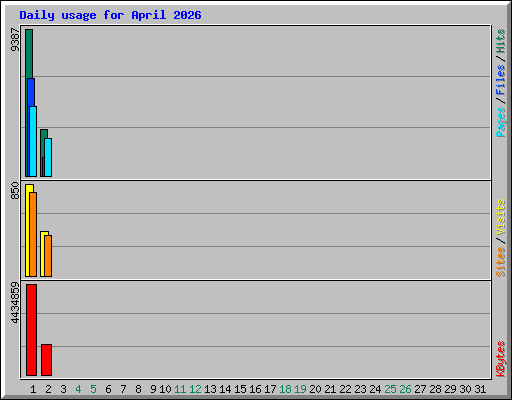Click day 15 on the x-axis

click(x=240, y=389)
